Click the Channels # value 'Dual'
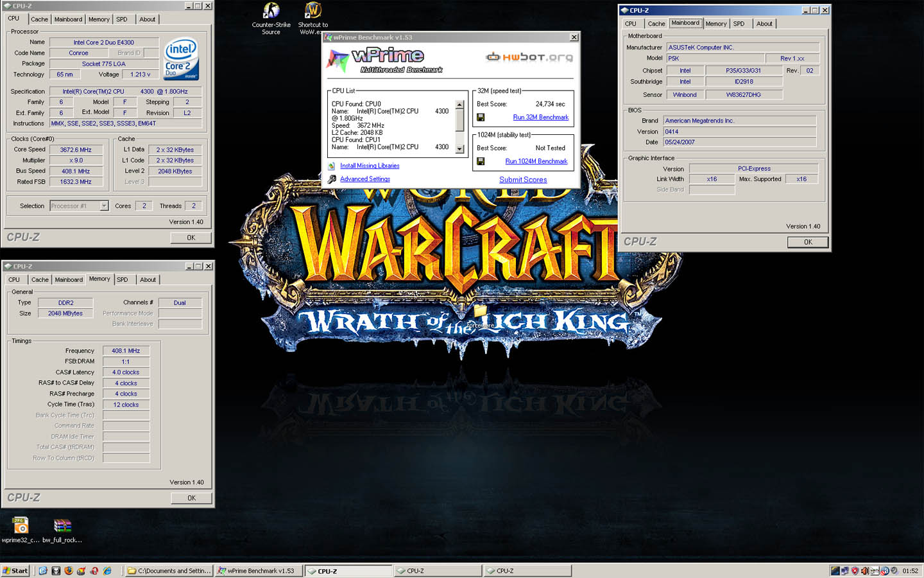 pos(180,302)
